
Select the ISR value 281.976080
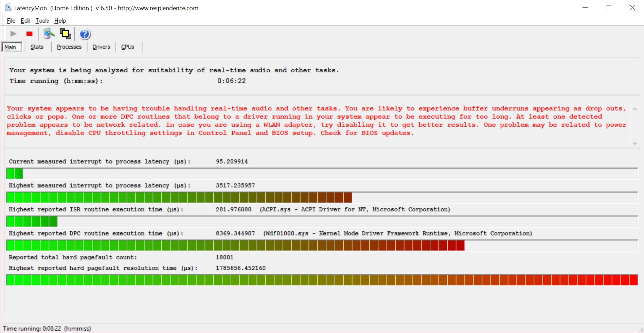pos(233,209)
